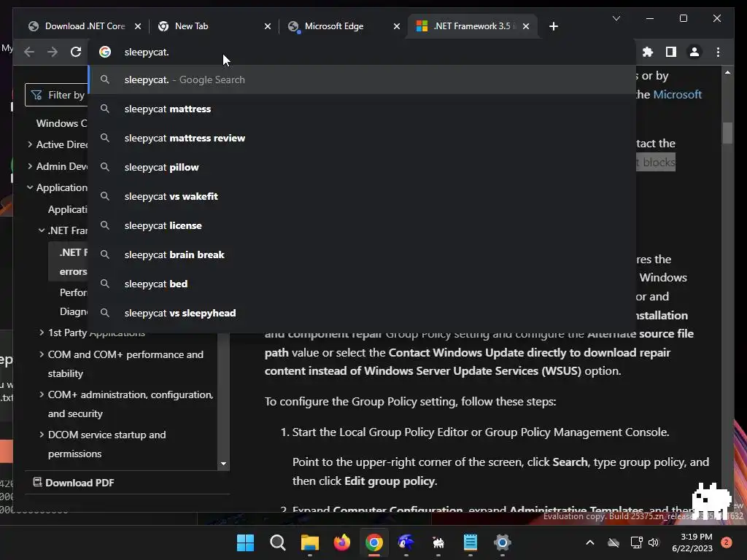Click the Chrome taskbar icon
This screenshot has height=560, width=747.
coord(374,542)
